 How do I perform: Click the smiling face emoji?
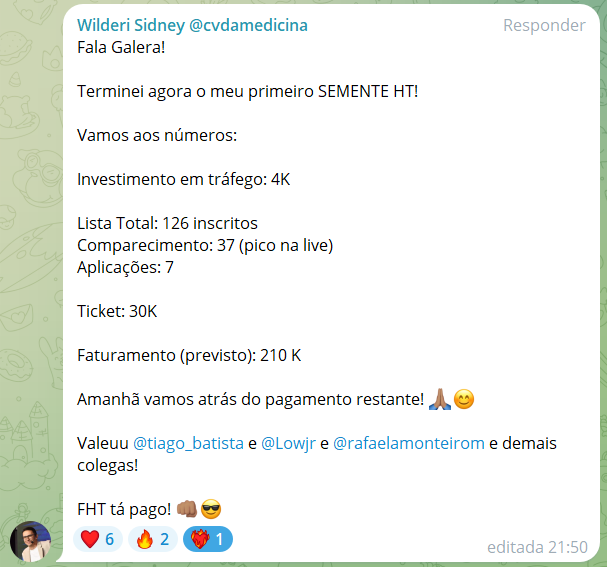pos(464,399)
